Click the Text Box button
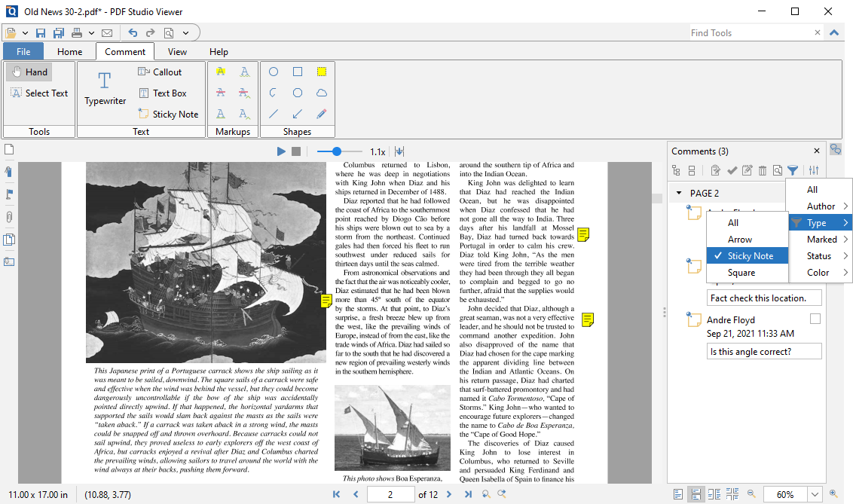The width and height of the screenshot is (853, 504). [162, 93]
